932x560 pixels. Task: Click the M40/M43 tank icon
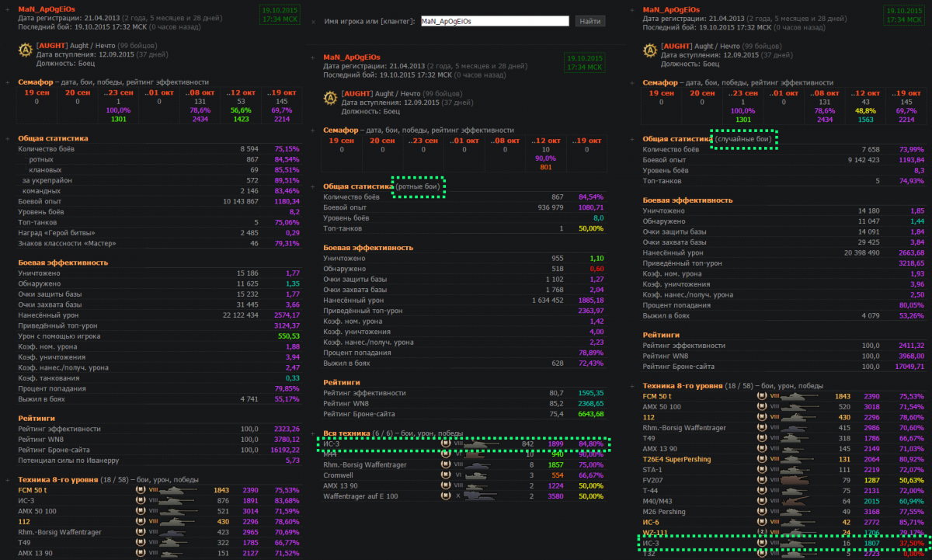pyautogui.click(x=791, y=501)
